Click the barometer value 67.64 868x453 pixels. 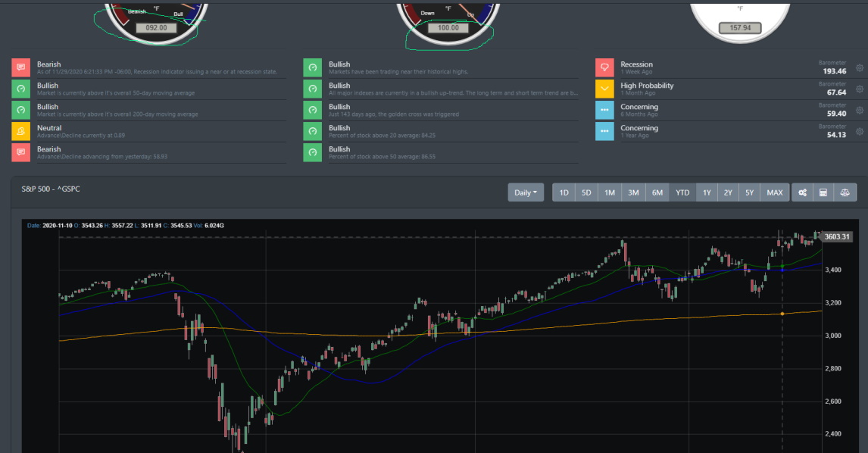tap(836, 92)
